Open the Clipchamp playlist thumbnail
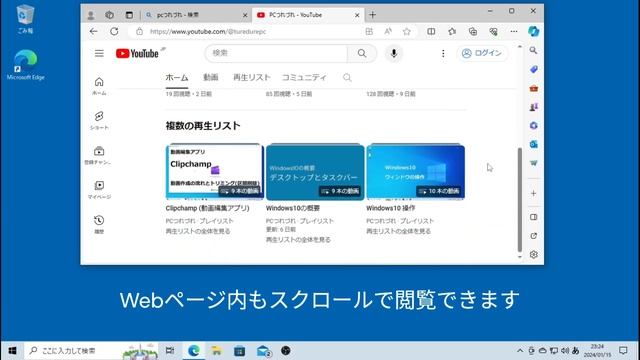640x360 pixels. tap(215, 172)
